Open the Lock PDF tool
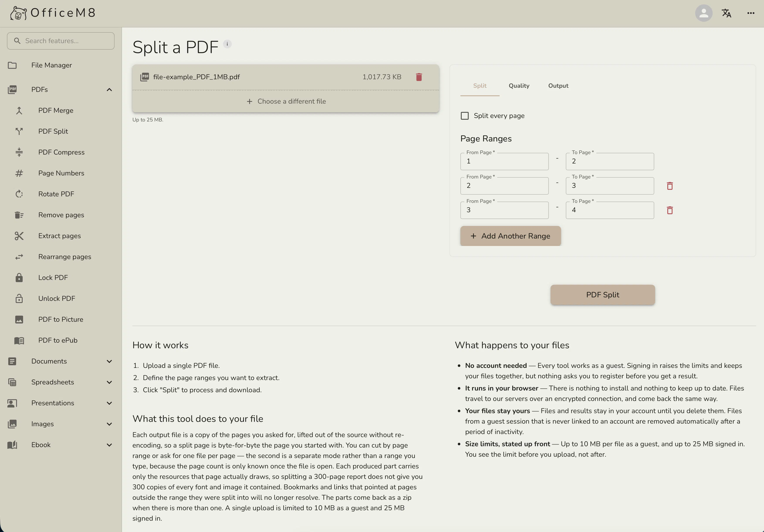The image size is (764, 532). coord(61,278)
